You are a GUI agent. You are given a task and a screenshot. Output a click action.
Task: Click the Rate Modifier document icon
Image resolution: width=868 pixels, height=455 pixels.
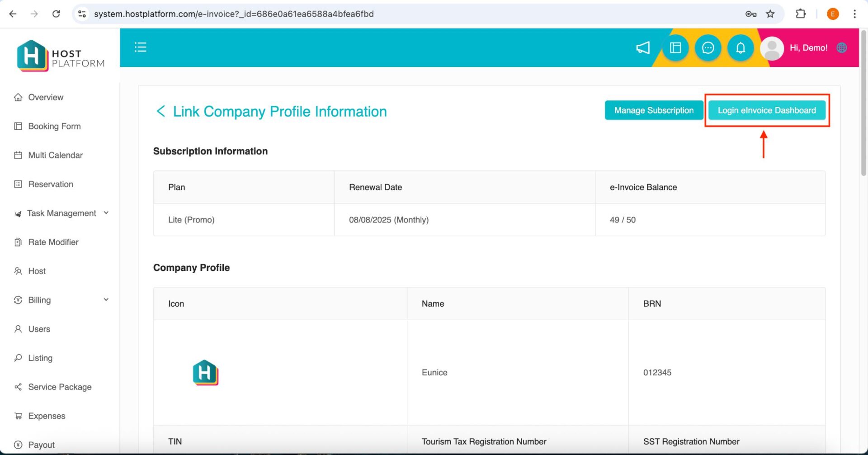18,242
